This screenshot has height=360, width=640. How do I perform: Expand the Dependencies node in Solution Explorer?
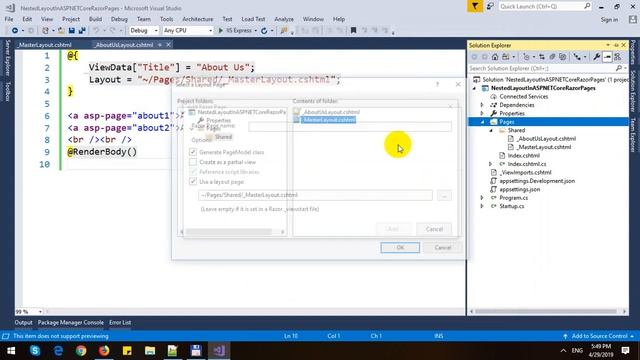click(x=482, y=105)
